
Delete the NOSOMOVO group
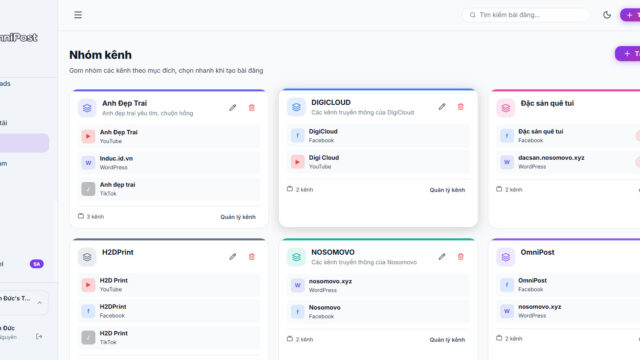click(461, 257)
